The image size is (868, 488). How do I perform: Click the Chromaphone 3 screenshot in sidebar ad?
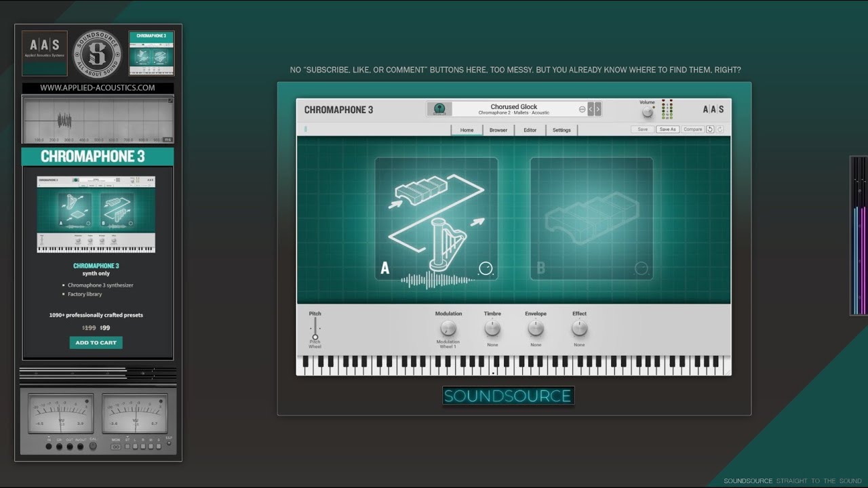coord(96,215)
